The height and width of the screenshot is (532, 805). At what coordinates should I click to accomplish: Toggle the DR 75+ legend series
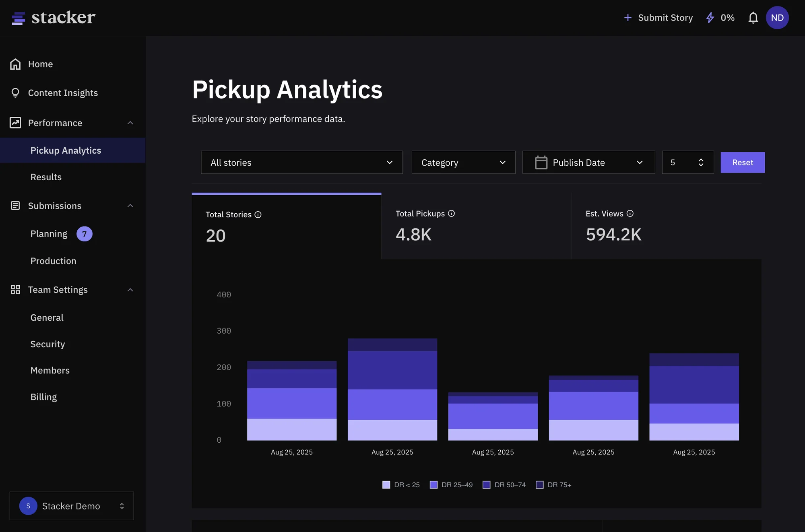tap(554, 485)
